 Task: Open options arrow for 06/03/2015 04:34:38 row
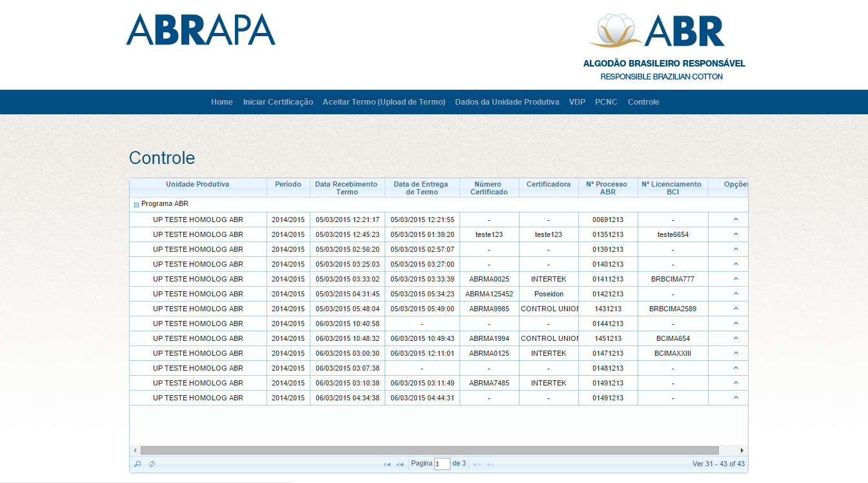[736, 398]
